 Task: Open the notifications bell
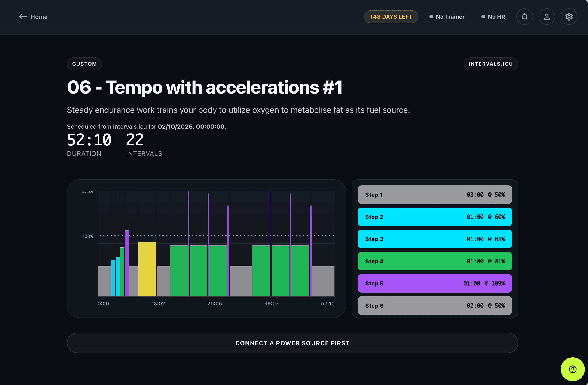[524, 17]
